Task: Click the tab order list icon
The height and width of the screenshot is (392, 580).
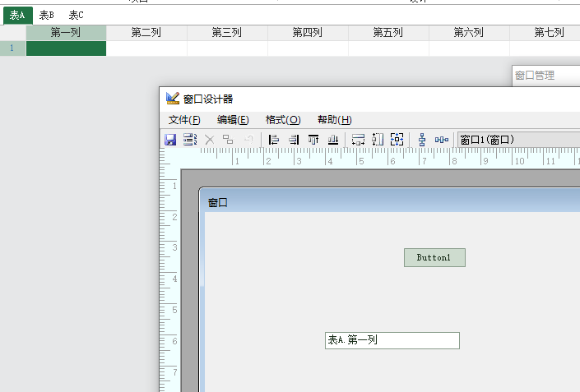Action: (190, 140)
